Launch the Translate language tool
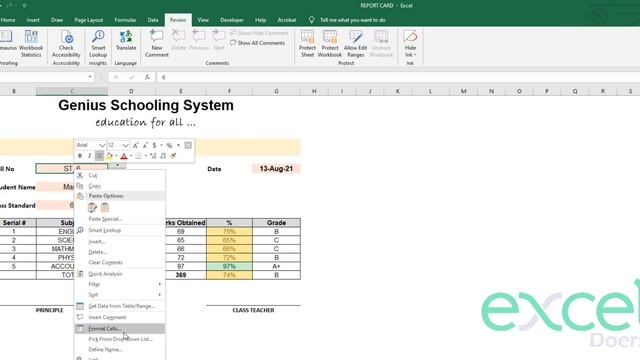 pyautogui.click(x=126, y=41)
